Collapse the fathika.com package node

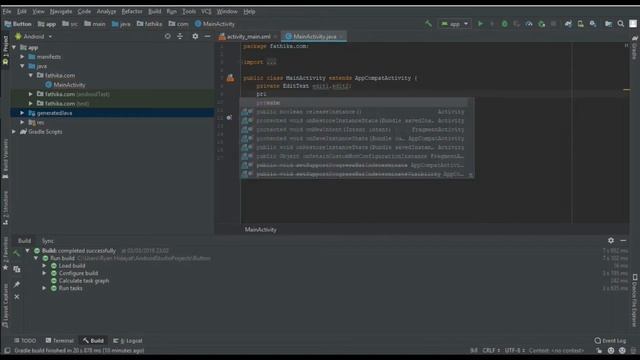31,76
